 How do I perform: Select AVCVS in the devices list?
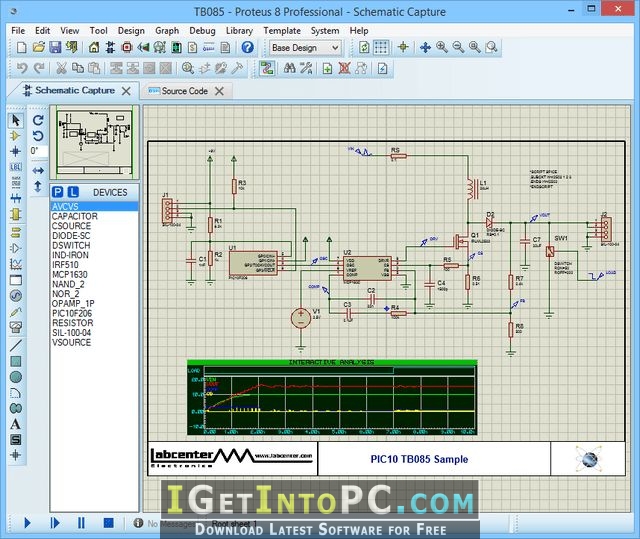[94, 206]
